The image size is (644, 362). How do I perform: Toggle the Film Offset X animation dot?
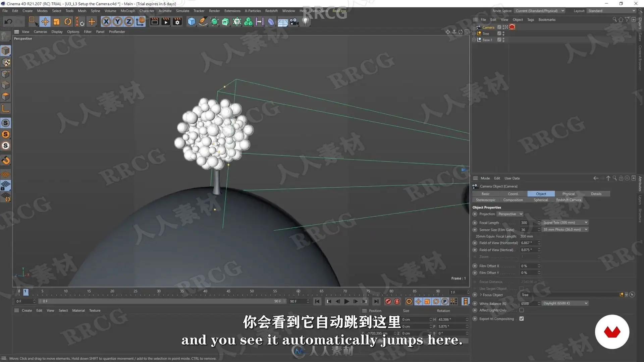point(475,266)
